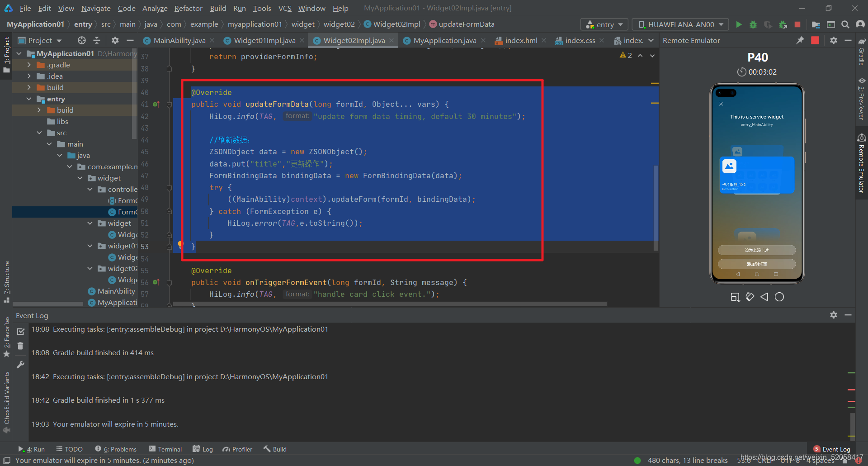This screenshot has width=868, height=466.
Task: Collapse all in the Project panel toolbar
Action: click(x=97, y=40)
